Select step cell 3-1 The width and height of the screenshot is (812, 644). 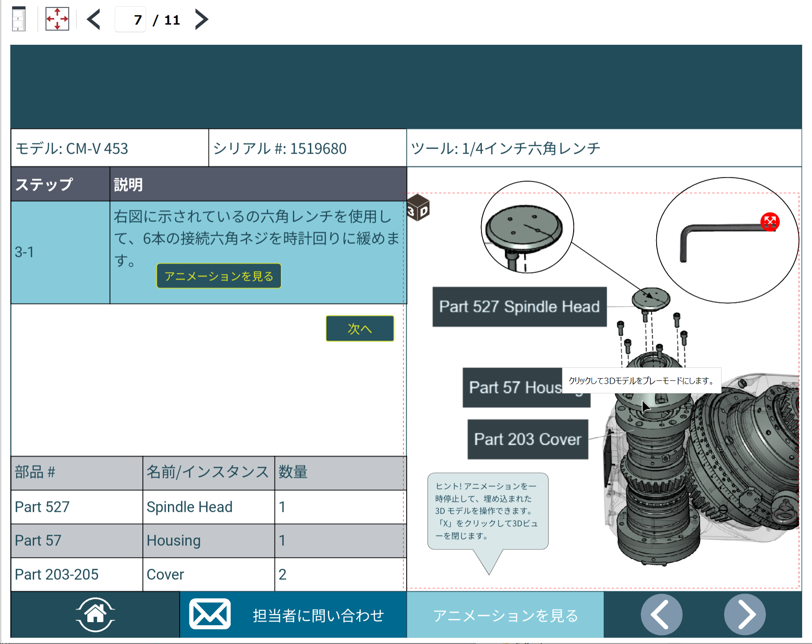point(60,252)
